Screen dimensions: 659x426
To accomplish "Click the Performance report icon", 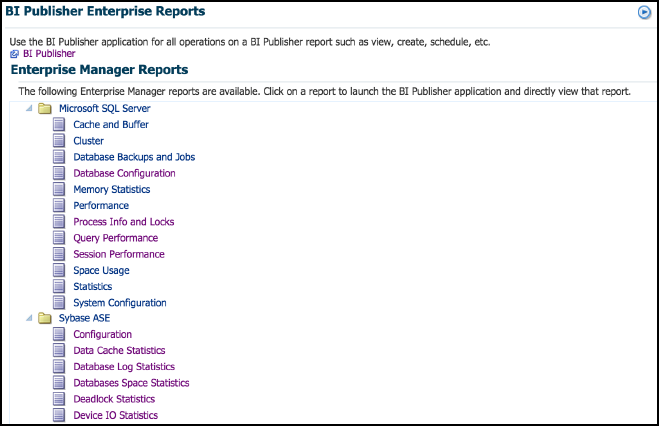I will pyautogui.click(x=59, y=205).
